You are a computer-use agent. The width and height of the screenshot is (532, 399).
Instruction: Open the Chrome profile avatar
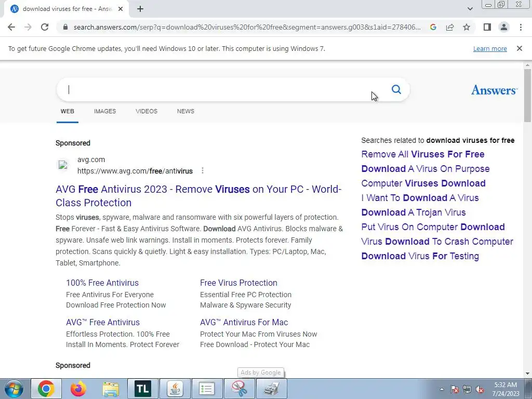pos(504,27)
